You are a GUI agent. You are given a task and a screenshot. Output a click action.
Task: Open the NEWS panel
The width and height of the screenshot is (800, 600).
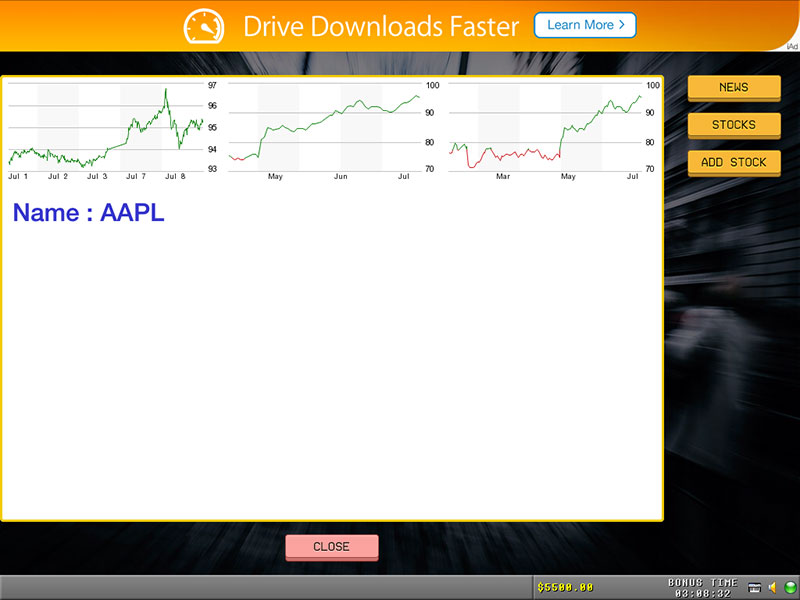pyautogui.click(x=734, y=88)
